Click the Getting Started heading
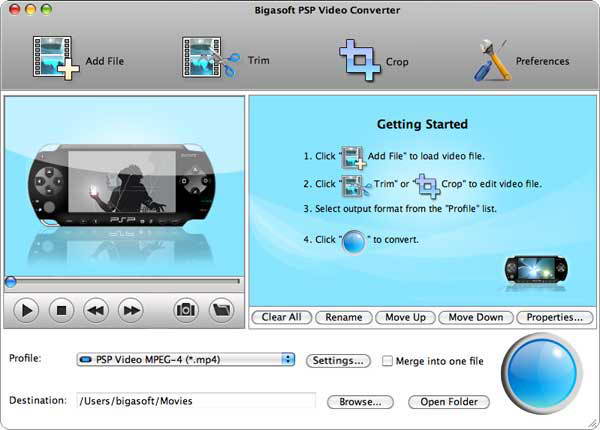 pyautogui.click(x=422, y=124)
